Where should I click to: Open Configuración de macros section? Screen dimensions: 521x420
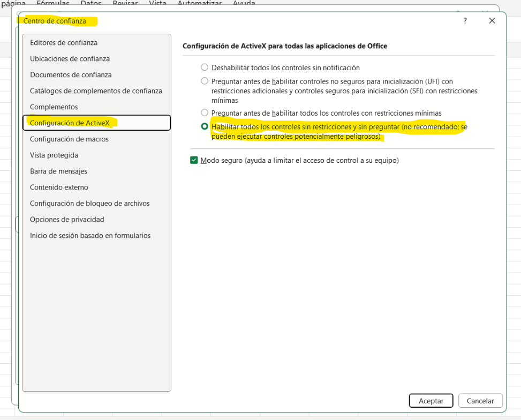coord(96,139)
